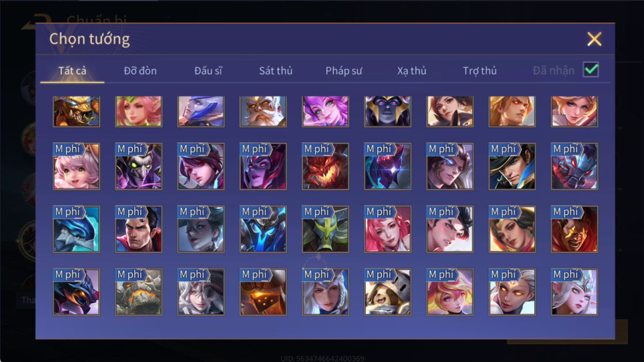Pick the white-bearded old man hero
The image size is (644, 362).
click(x=263, y=111)
